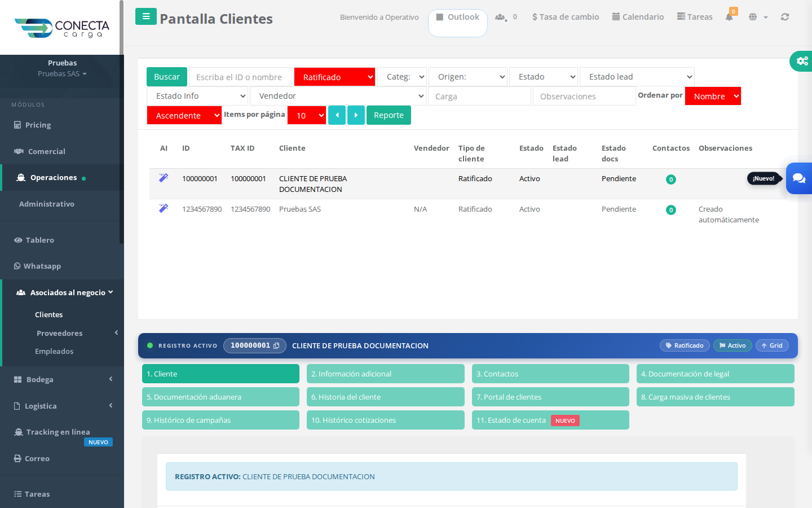The height and width of the screenshot is (508, 812).
Task: Open the chat bubble floating button
Action: tap(799, 178)
